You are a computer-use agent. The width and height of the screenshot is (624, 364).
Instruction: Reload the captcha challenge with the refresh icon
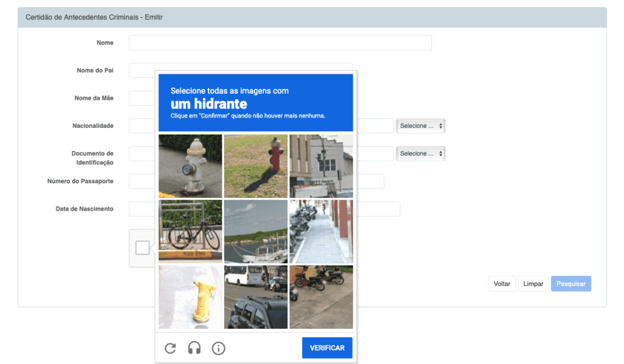[171, 348]
